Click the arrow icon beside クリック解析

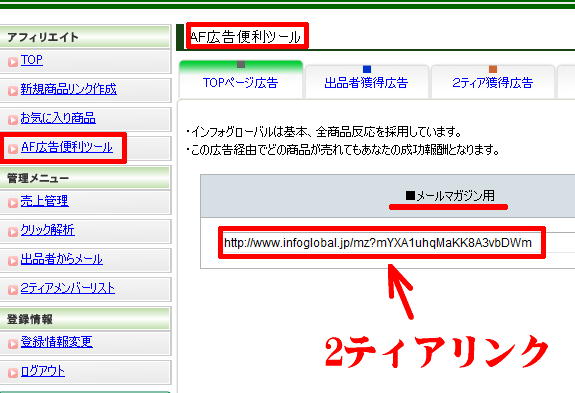[x=13, y=232]
